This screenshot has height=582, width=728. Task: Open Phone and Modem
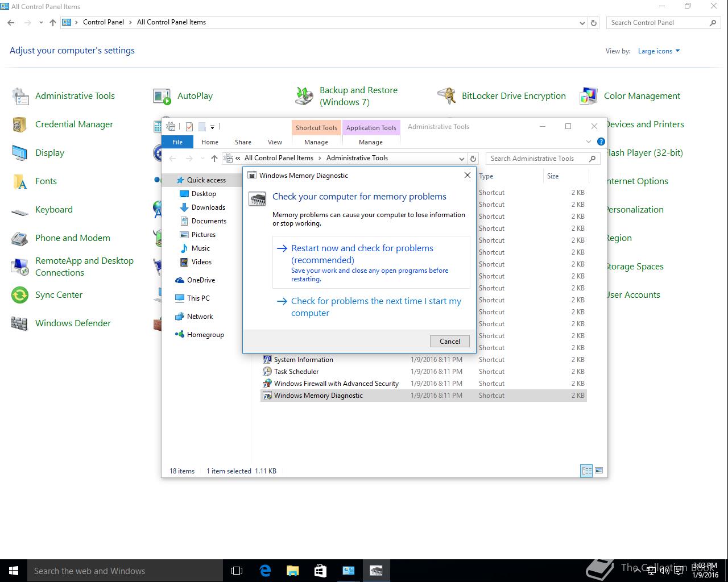point(61,238)
